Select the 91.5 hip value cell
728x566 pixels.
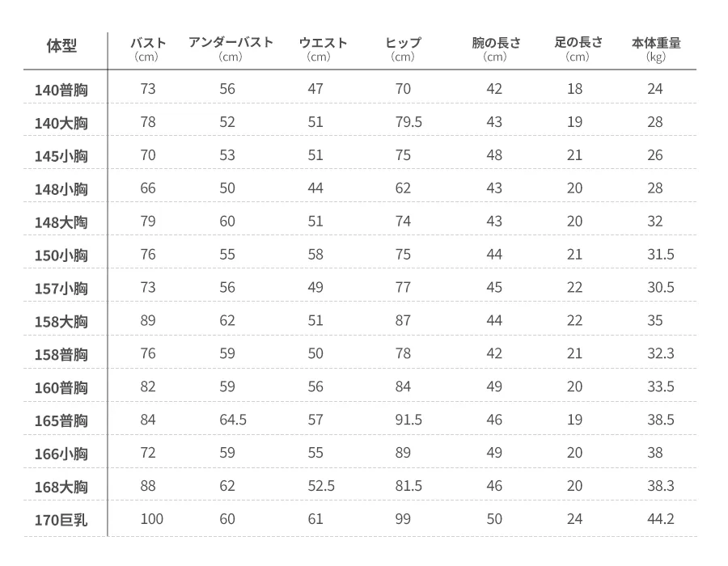click(408, 420)
